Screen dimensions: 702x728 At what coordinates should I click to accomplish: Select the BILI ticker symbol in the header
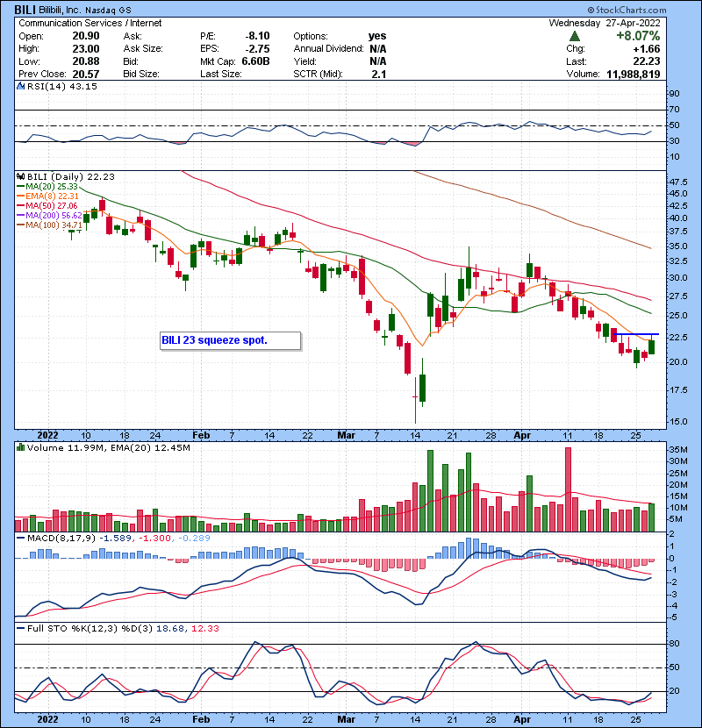[x=25, y=10]
